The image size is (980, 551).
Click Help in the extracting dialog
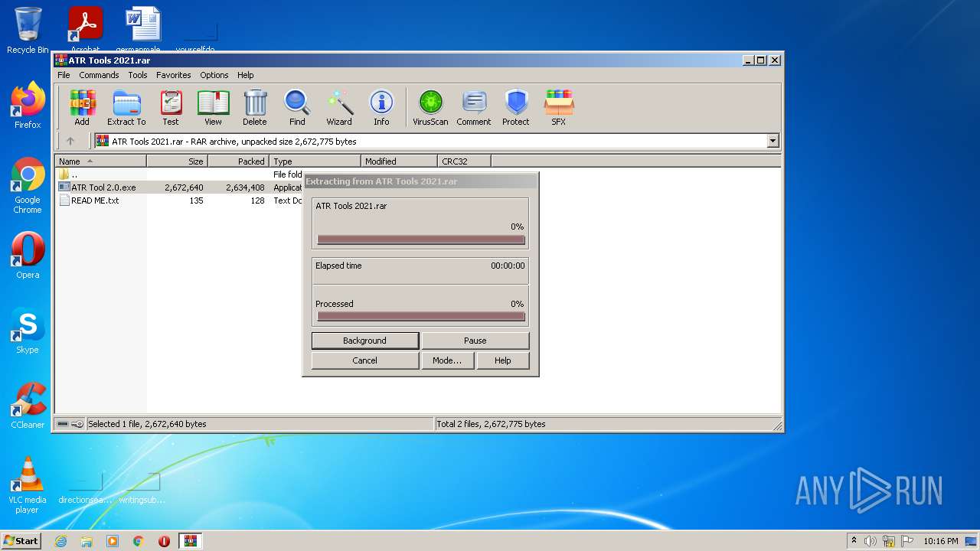pos(503,360)
